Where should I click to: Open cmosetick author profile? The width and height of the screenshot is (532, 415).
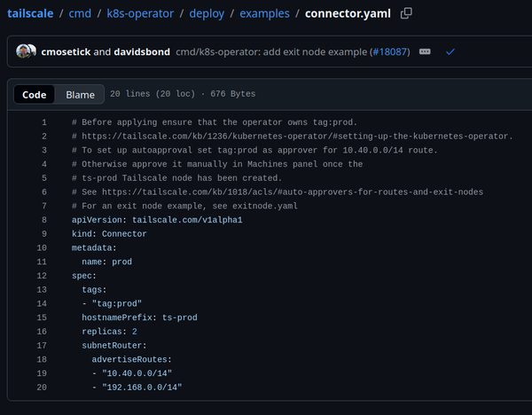66,52
